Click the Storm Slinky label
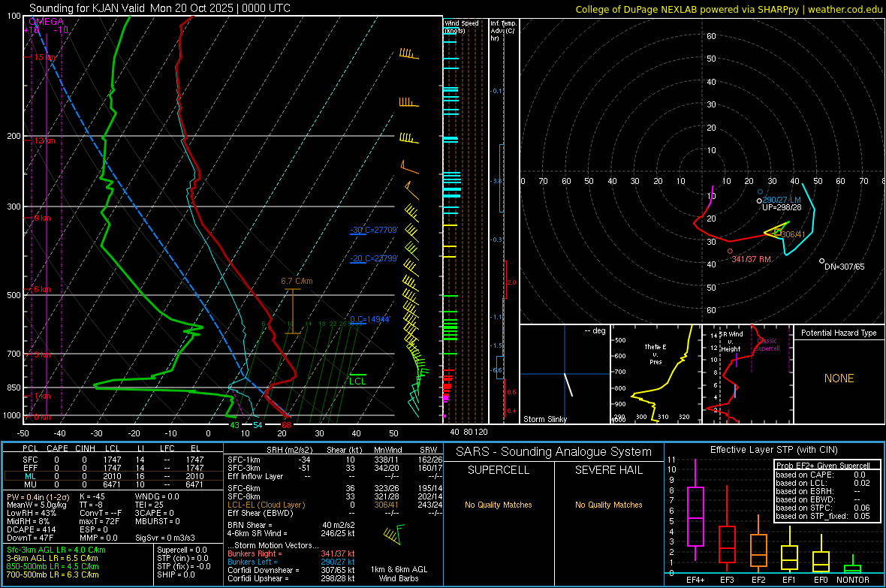This screenshot has width=886, height=588. click(544, 419)
